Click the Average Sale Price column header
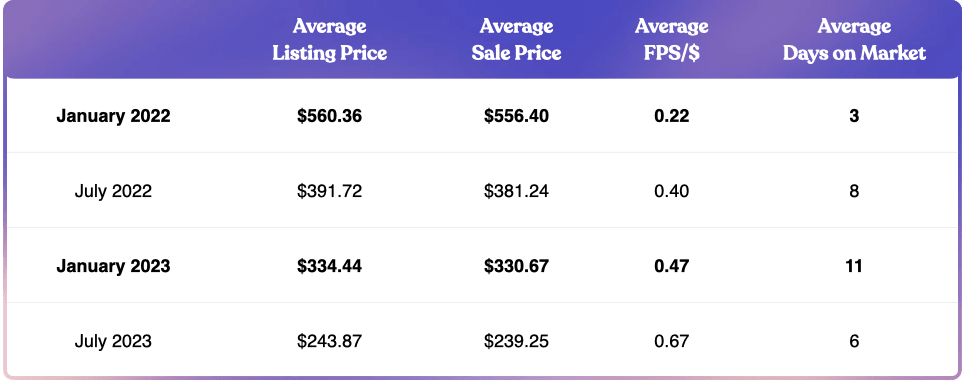This screenshot has width=965, height=380. 516,40
